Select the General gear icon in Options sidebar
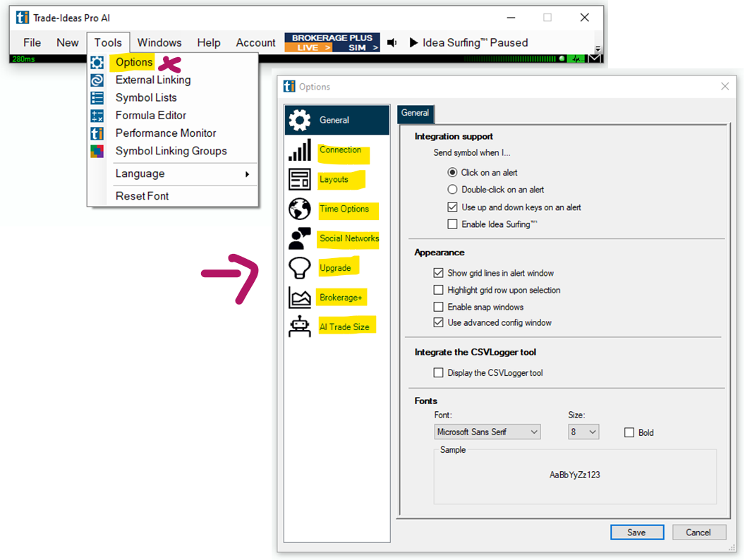 point(300,120)
